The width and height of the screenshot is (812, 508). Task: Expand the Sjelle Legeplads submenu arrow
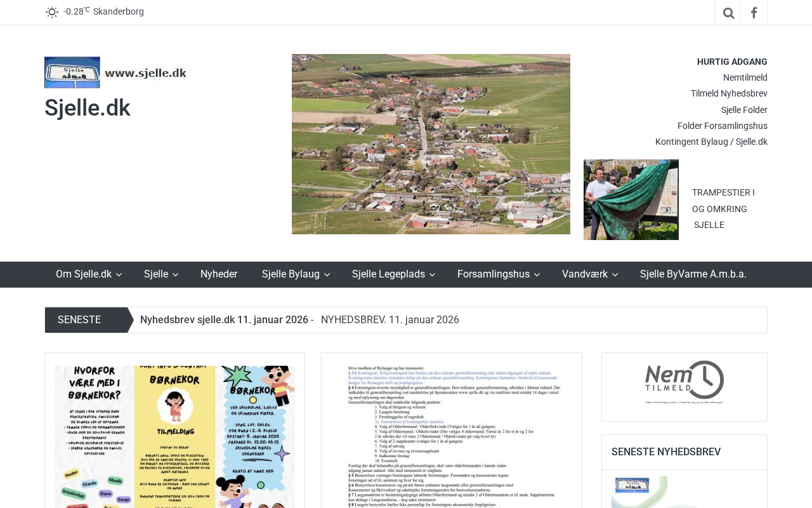point(432,275)
